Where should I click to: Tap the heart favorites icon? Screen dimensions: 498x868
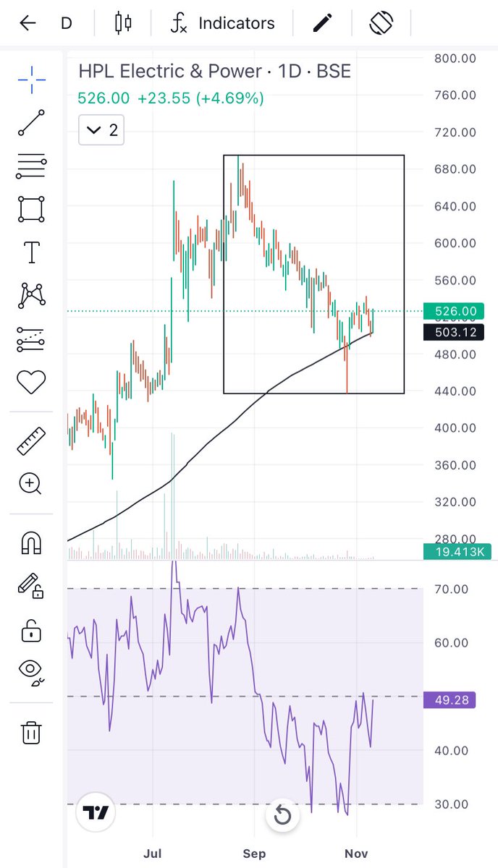click(31, 382)
